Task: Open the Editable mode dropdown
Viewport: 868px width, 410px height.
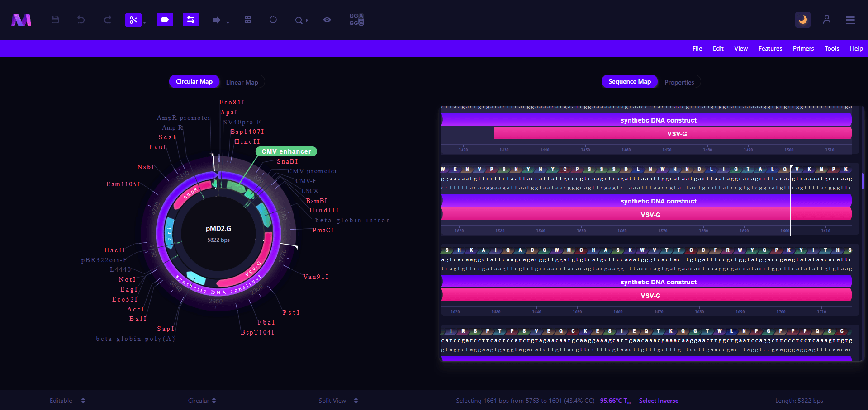Action: point(67,401)
